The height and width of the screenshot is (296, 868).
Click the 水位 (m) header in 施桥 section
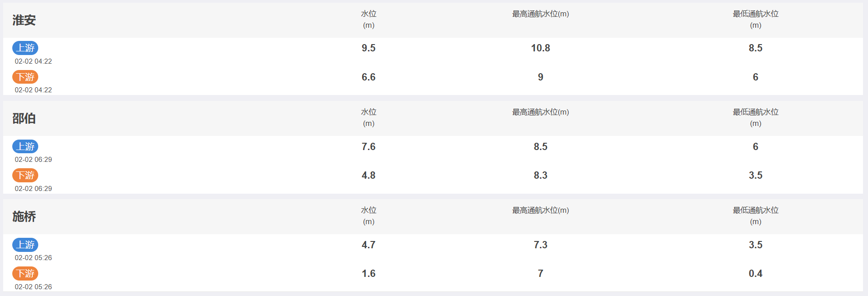368,216
